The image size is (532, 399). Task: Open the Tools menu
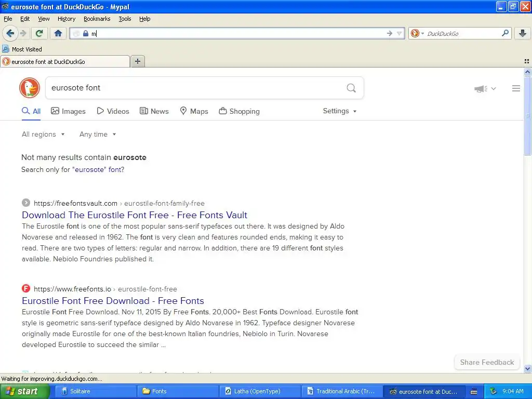pos(125,19)
